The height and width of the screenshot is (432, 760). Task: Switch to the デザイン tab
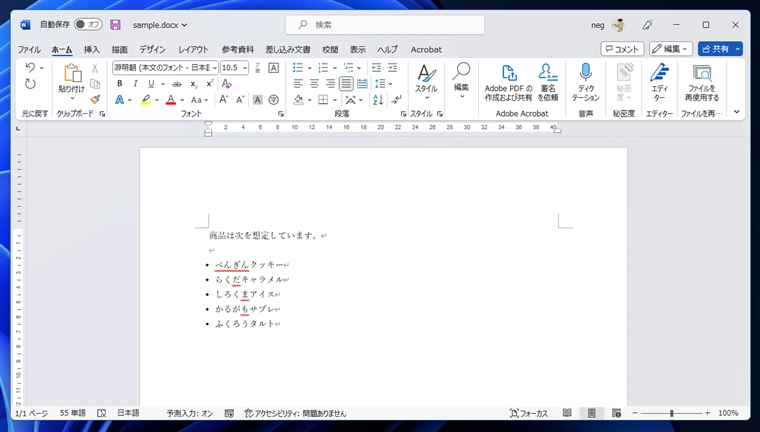(153, 49)
